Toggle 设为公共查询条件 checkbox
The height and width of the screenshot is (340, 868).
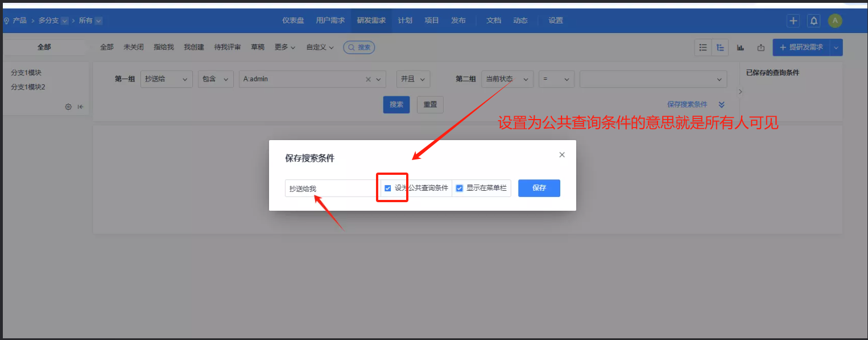coord(388,188)
